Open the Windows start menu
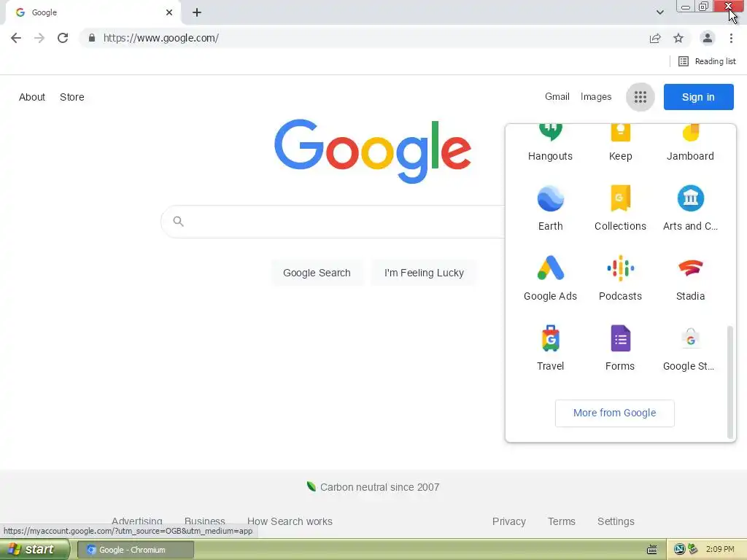747x560 pixels. (x=35, y=550)
